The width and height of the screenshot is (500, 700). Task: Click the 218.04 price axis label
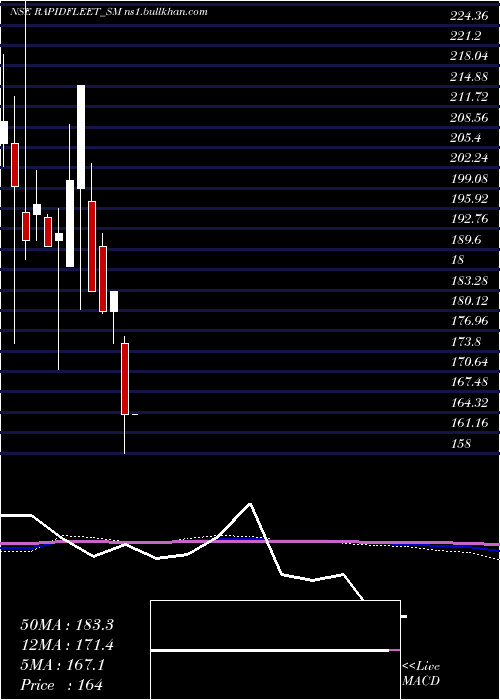coord(469,57)
